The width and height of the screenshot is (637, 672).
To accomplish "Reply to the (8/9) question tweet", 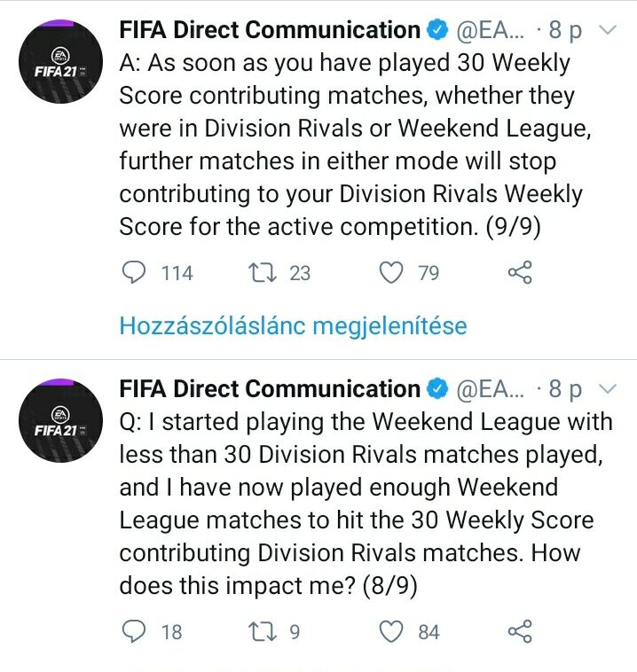I will click(x=133, y=631).
